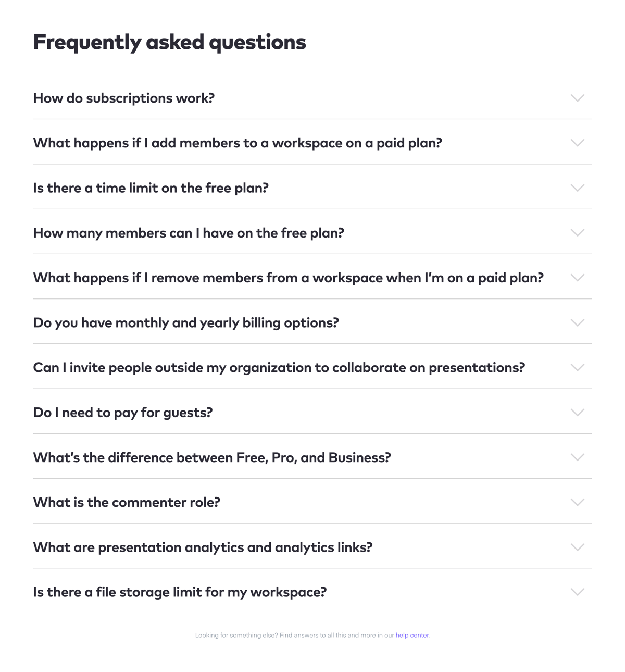Click the chevron beside the presentation analytics question
625x672 pixels.
coord(577,547)
